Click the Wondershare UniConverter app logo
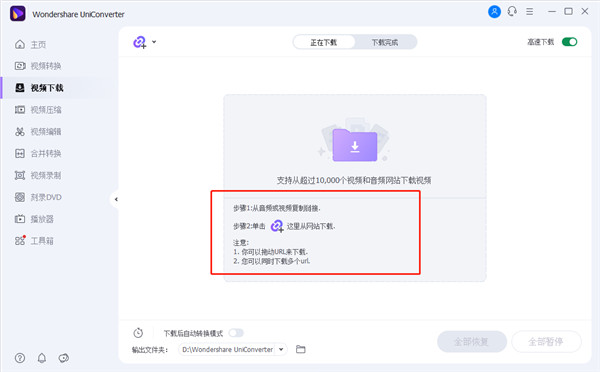The image size is (600, 372). point(18,14)
